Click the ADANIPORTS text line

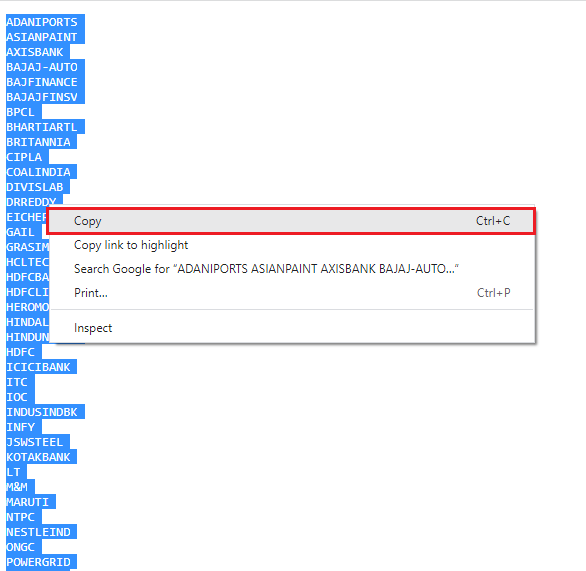pyautogui.click(x=42, y=22)
